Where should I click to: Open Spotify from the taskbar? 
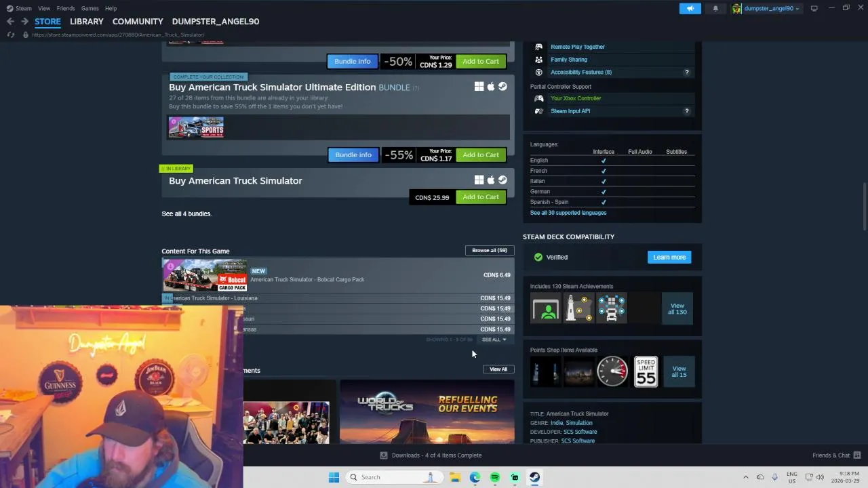pyautogui.click(x=495, y=477)
